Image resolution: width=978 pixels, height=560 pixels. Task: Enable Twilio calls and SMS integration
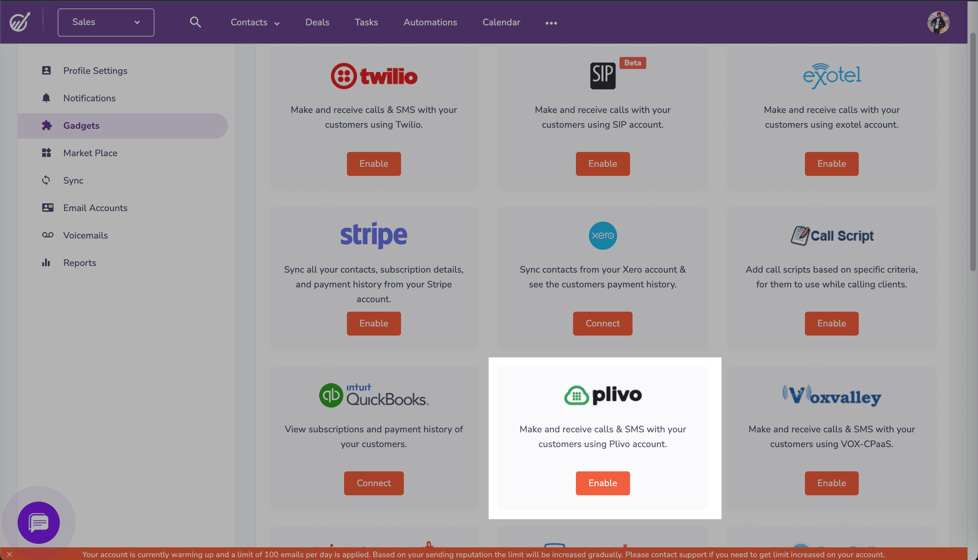coord(374,163)
